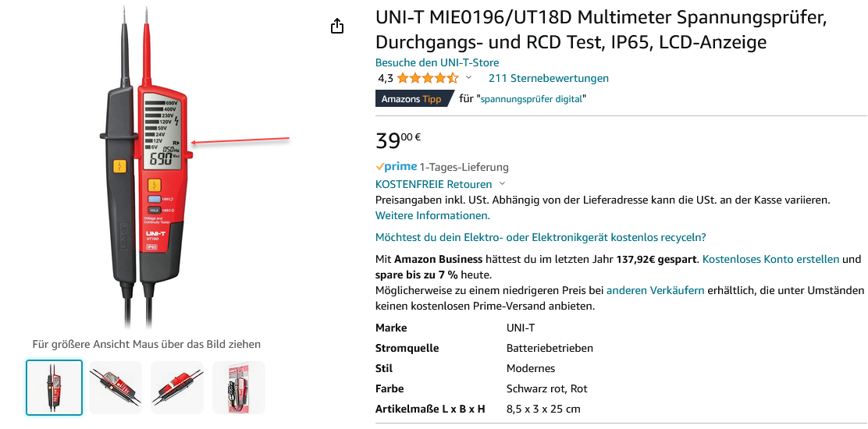Click the share icon above the product image

coord(337,27)
